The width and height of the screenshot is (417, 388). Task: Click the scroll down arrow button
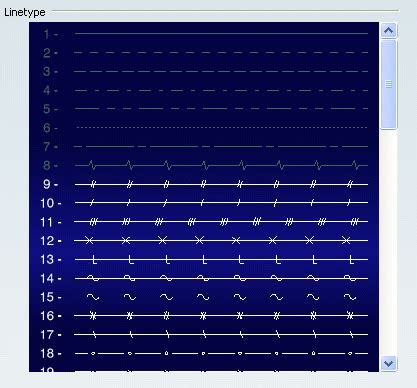point(388,363)
